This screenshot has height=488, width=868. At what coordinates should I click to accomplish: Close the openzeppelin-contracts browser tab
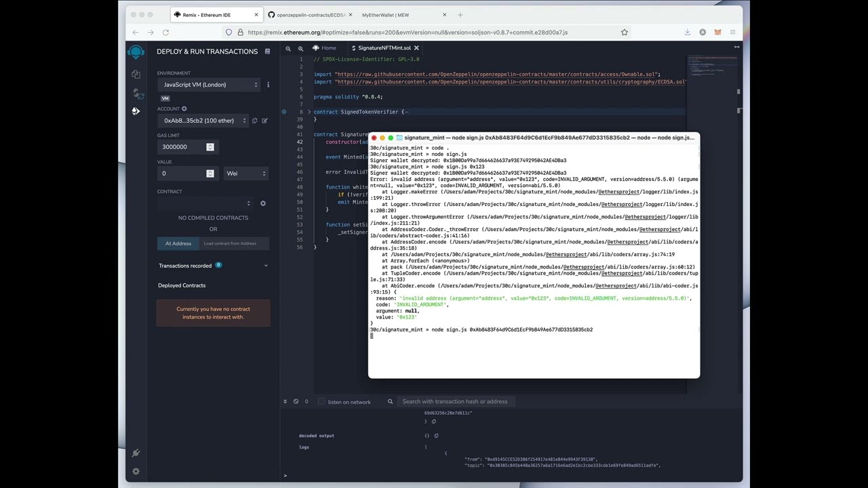[x=350, y=15]
